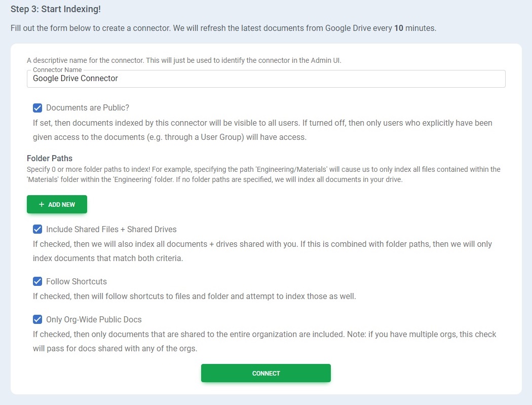Click the green CONNECT button
Image resolution: width=532 pixels, height=405 pixels.
[265, 373]
